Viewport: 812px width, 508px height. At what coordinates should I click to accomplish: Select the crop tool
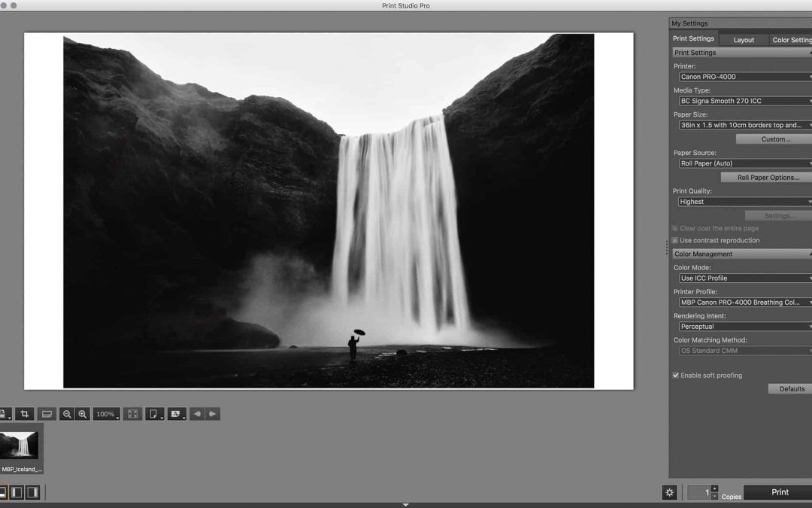(24, 414)
